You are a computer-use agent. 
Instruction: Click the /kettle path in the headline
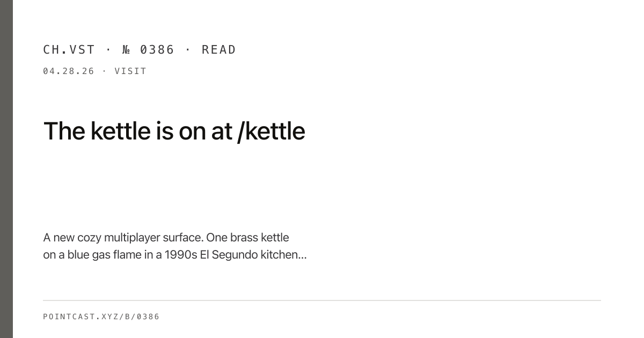coord(271,131)
